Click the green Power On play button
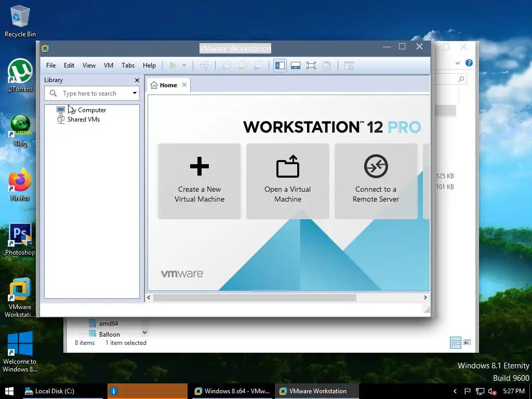Viewport: 532px width, 399px height. coord(173,65)
